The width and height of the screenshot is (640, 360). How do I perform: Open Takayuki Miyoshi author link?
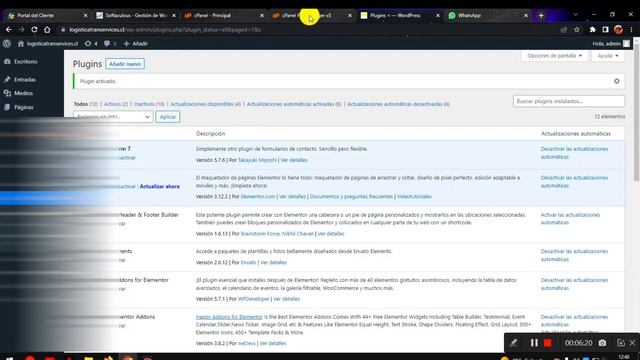tap(257, 160)
